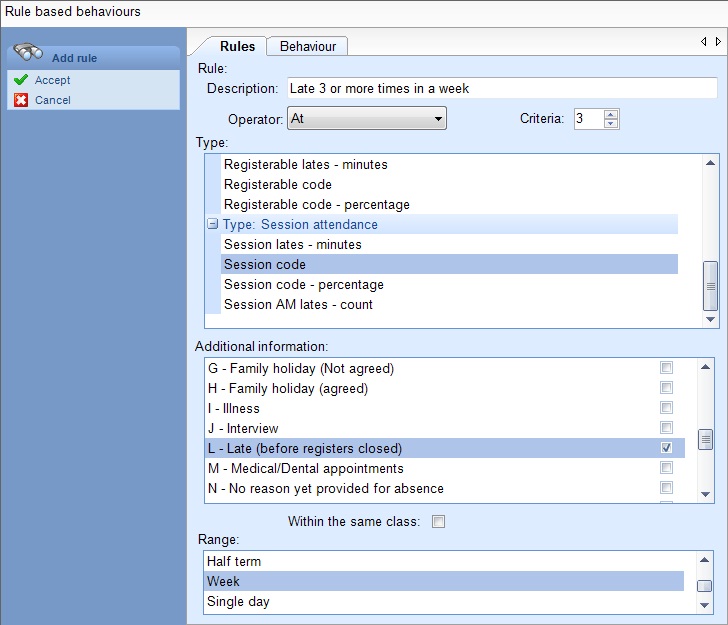
Task: Select Session code - percentage
Action: tap(304, 284)
